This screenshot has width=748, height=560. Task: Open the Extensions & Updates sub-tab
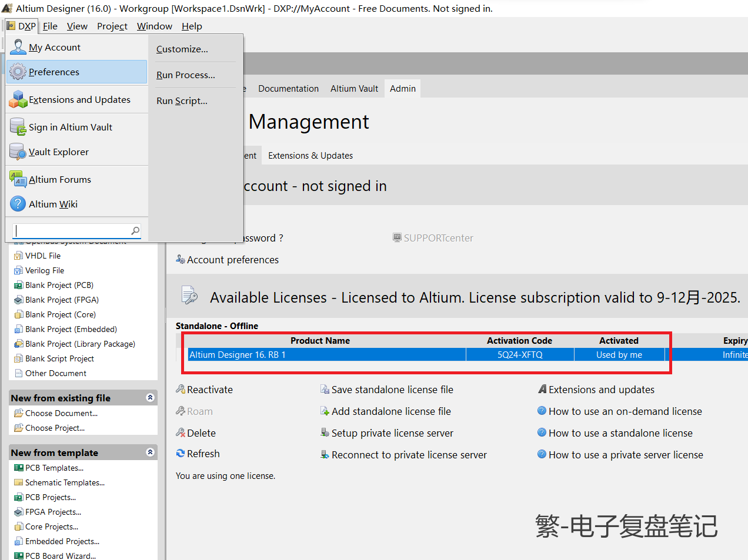(x=310, y=156)
